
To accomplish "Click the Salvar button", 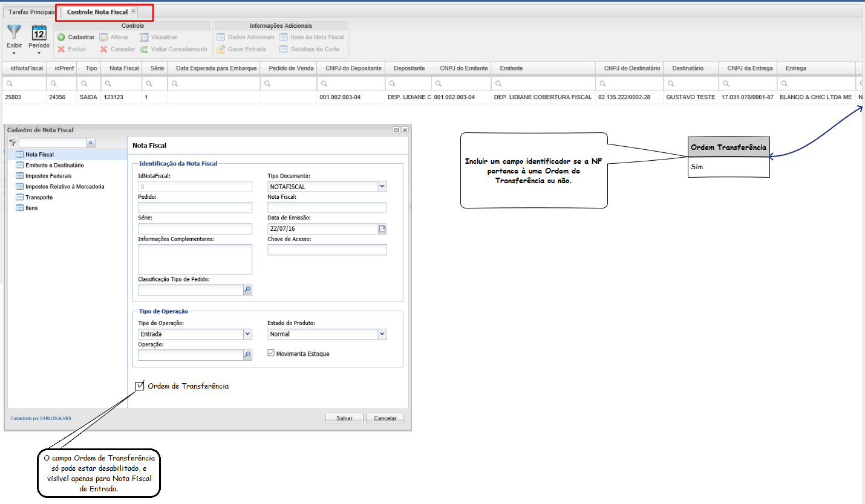I will [x=344, y=418].
